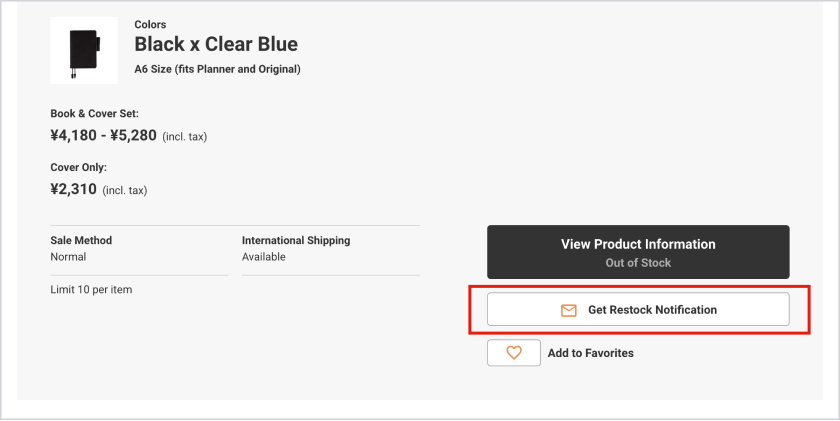Viewport: 840px width, 421px height.
Task: Click the ¥4,180 - ¥5,280 price range
Action: [x=104, y=135]
